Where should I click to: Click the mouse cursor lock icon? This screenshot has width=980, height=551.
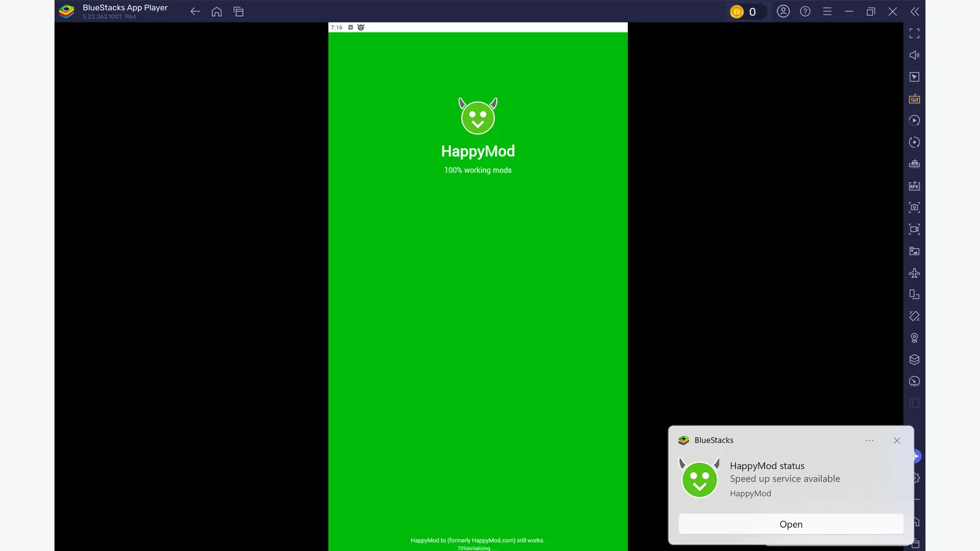(914, 77)
